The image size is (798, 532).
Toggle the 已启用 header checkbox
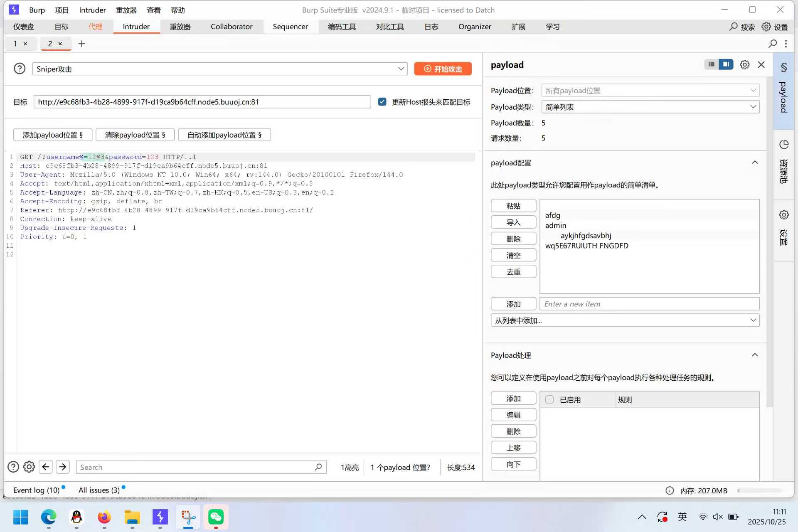point(549,399)
